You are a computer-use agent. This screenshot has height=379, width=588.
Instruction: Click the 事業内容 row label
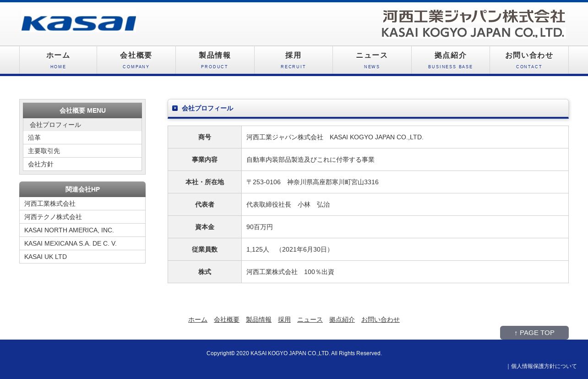[205, 159]
